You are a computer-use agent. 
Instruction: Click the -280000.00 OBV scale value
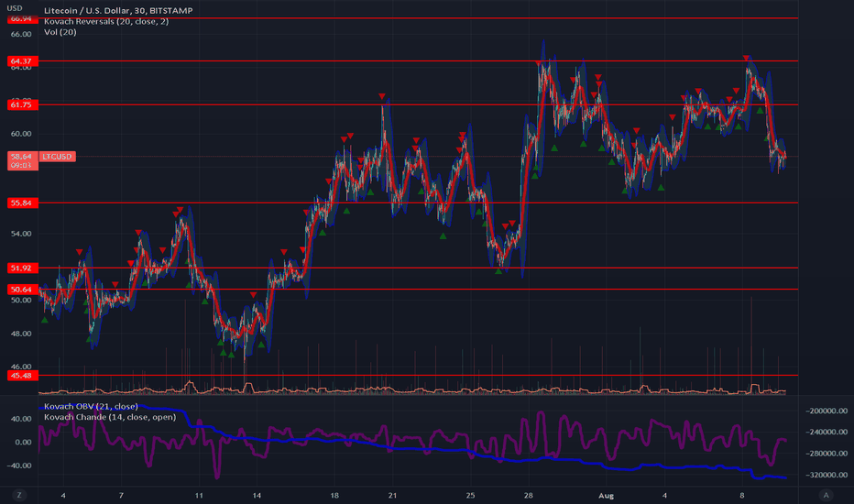tap(827, 454)
